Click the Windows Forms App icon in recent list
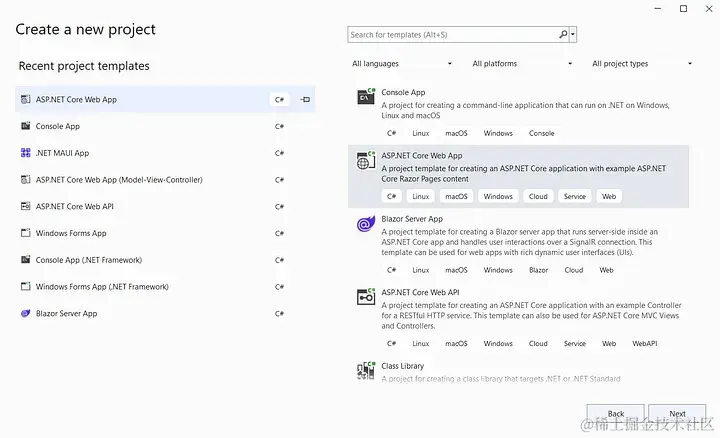This screenshot has height=438, width=720. pyautogui.click(x=26, y=233)
